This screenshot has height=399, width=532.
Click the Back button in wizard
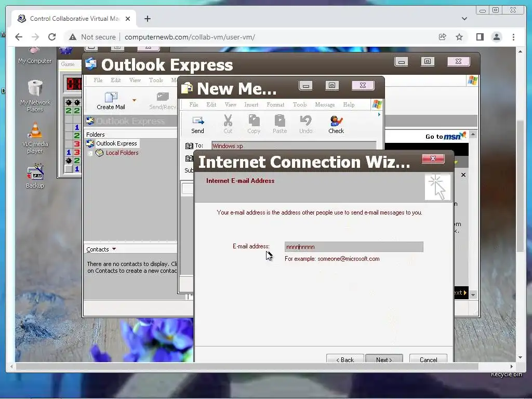(345, 359)
